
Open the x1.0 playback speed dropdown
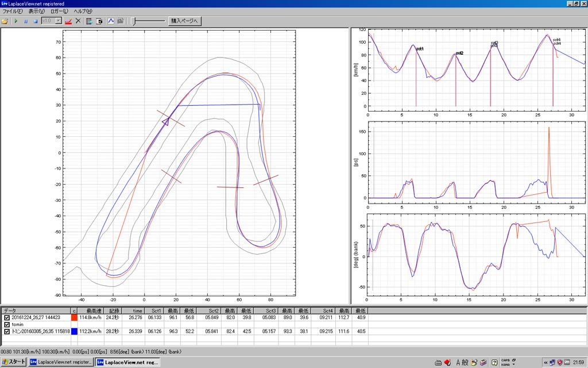[x=57, y=21]
